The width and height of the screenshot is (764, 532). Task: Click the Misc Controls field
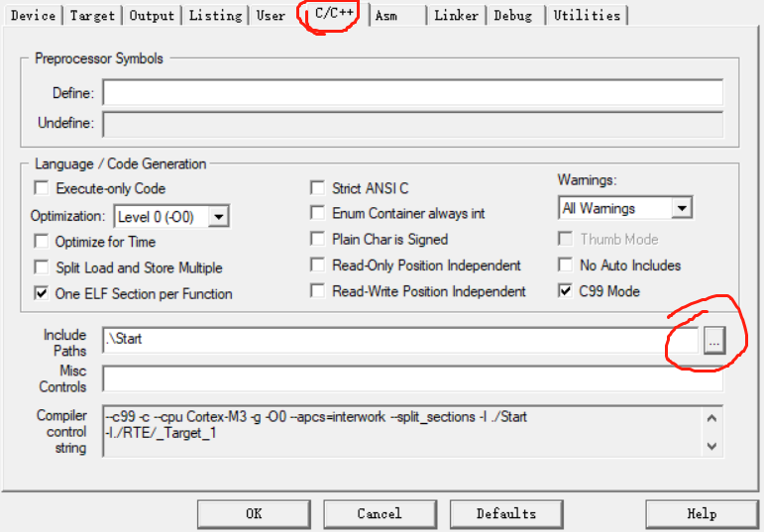412,378
